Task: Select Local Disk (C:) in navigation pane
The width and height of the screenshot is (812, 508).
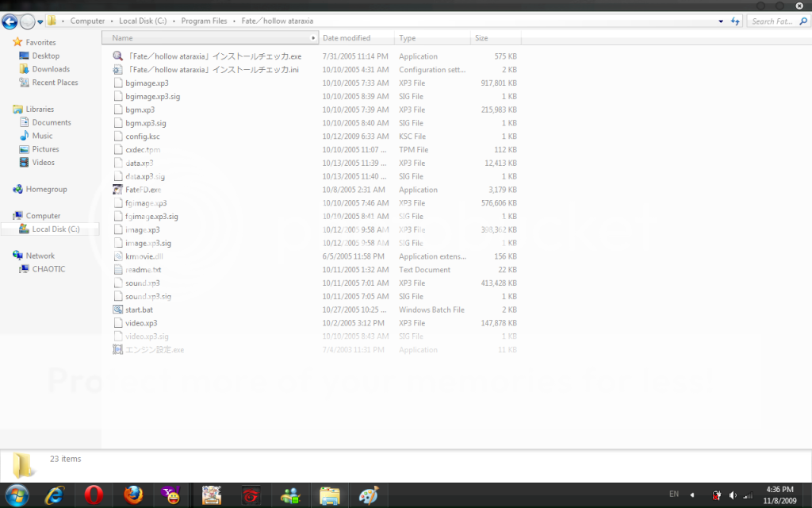Action: [x=50, y=229]
